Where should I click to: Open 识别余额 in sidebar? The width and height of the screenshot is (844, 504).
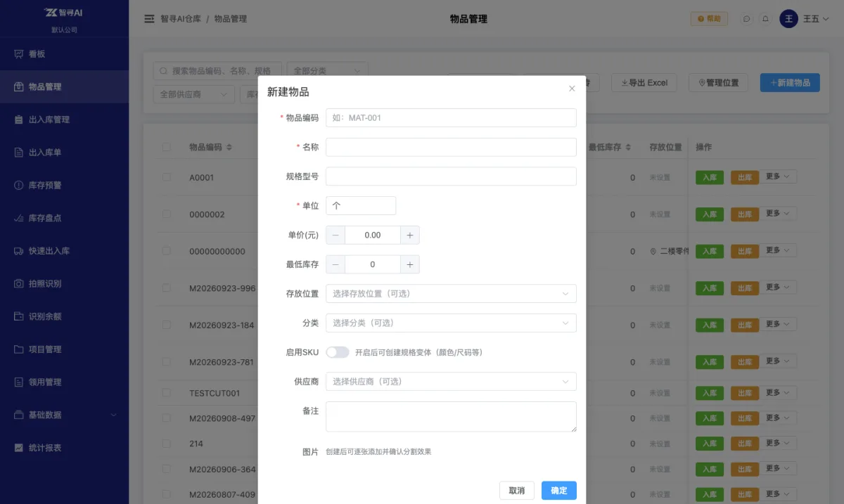click(64, 316)
